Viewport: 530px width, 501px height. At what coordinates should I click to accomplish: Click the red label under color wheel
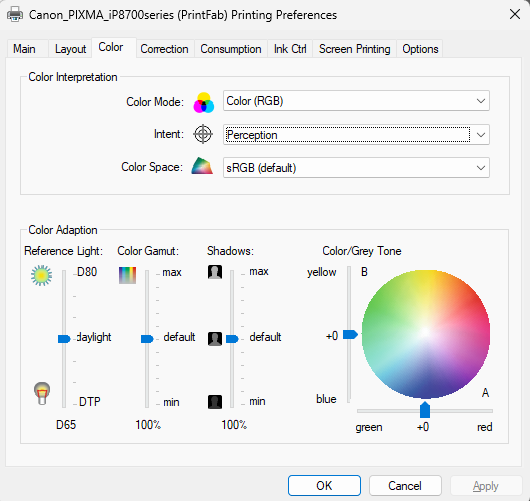tap(485, 427)
